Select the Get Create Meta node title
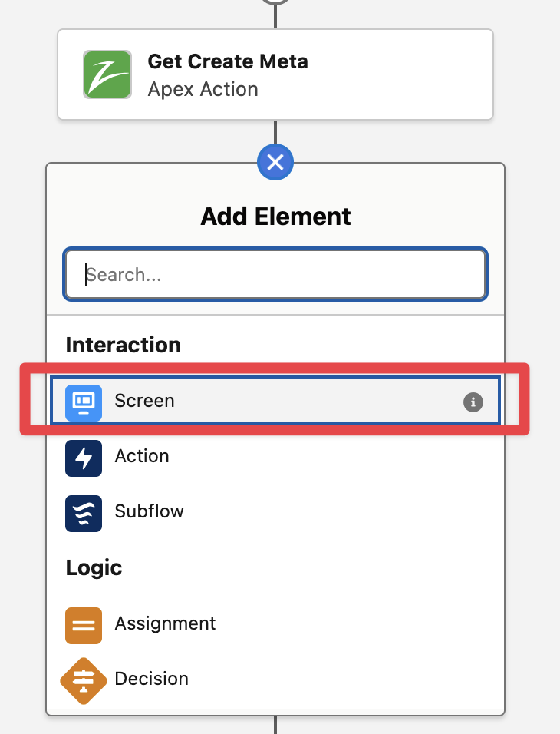 [x=228, y=61]
